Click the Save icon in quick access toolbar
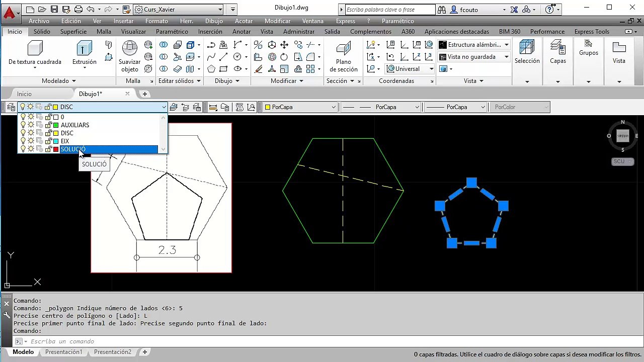644x362 pixels. (x=54, y=9)
